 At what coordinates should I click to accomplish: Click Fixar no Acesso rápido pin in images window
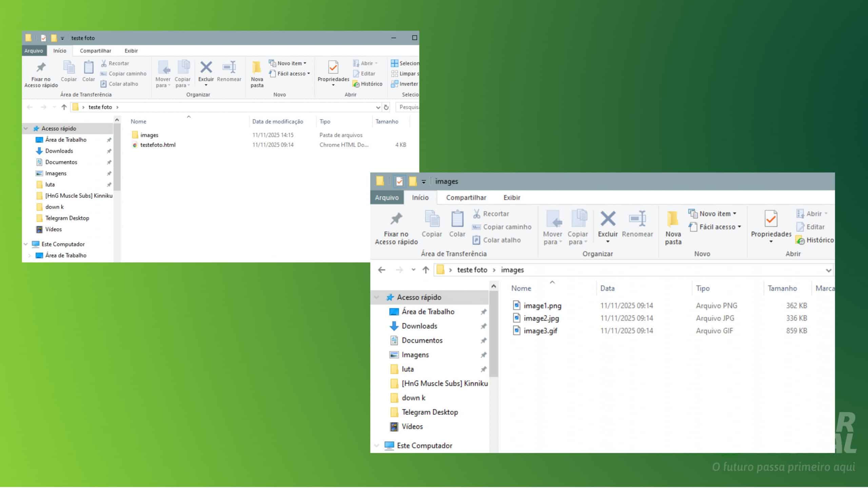point(396,219)
